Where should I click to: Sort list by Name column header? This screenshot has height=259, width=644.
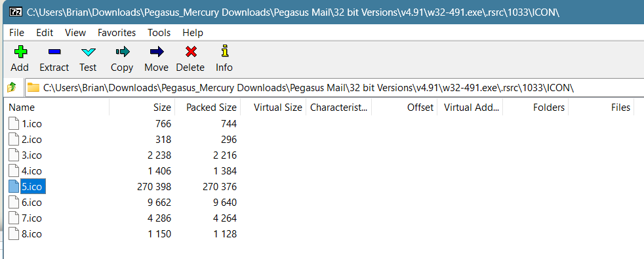coord(58,108)
